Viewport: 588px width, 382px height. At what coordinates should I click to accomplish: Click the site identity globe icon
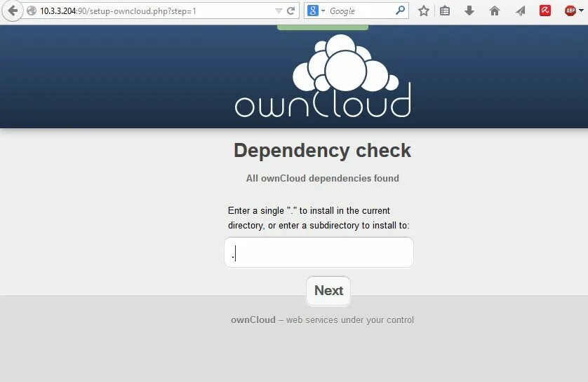(x=32, y=11)
